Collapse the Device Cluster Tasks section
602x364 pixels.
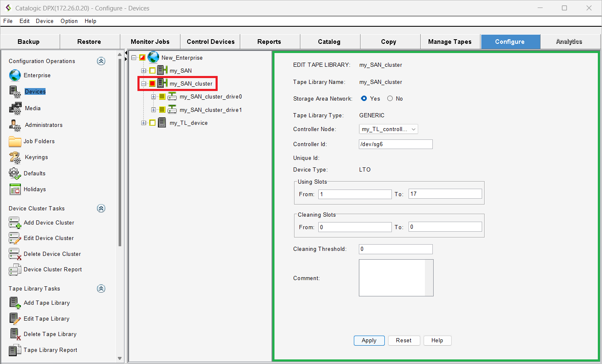pos(101,208)
